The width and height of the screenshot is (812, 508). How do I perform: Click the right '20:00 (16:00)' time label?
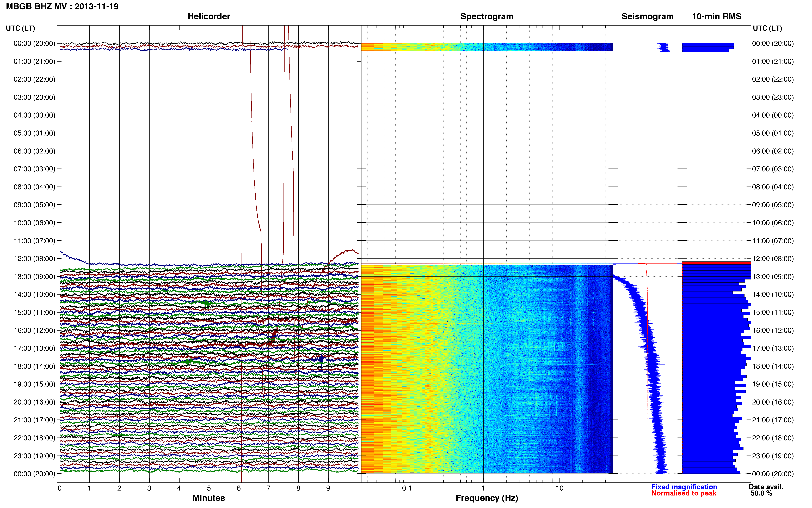click(x=773, y=402)
